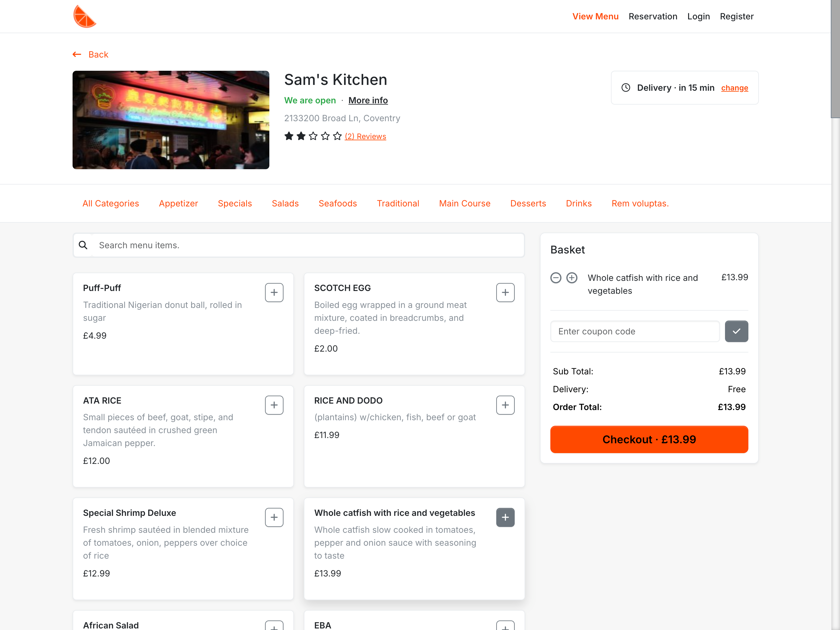Image resolution: width=840 pixels, height=630 pixels.
Task: Open the (2) Reviews link
Action: click(x=365, y=136)
